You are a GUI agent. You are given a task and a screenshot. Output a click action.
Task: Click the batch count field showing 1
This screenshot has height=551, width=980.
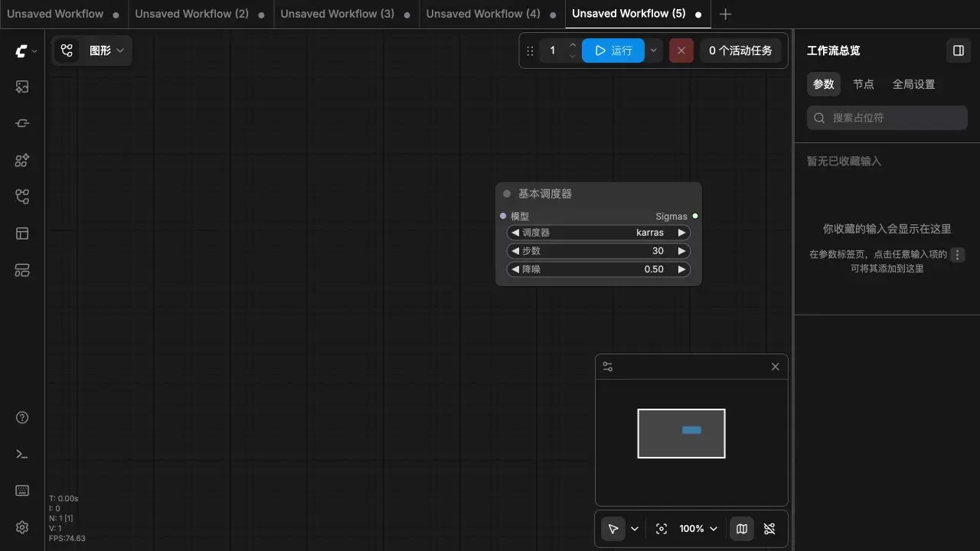pyautogui.click(x=553, y=51)
